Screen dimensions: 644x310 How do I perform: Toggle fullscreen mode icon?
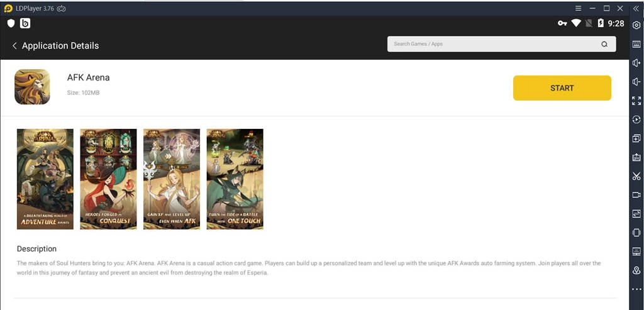[x=636, y=101]
